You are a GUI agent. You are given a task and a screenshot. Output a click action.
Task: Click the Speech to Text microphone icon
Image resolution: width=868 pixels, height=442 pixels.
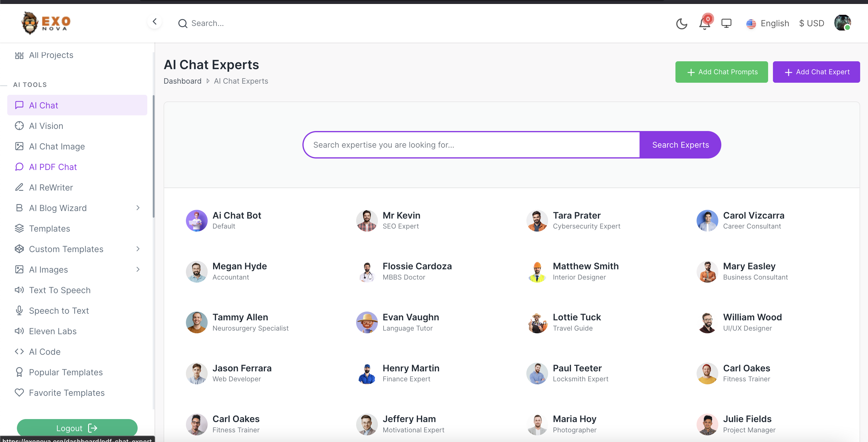point(19,310)
